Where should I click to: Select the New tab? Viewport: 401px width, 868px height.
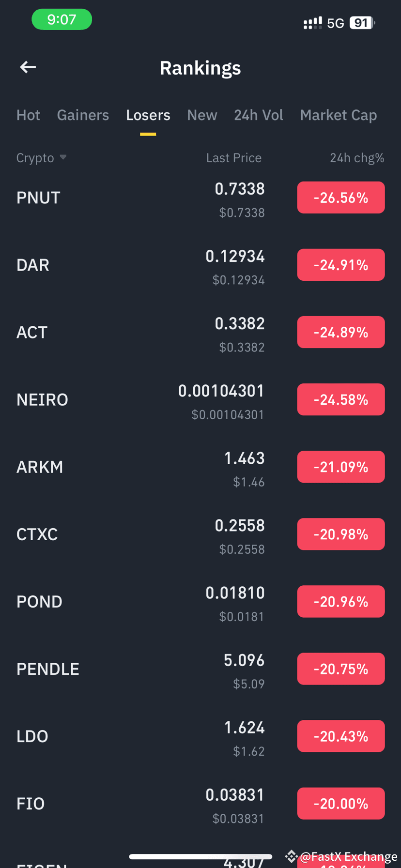click(202, 115)
